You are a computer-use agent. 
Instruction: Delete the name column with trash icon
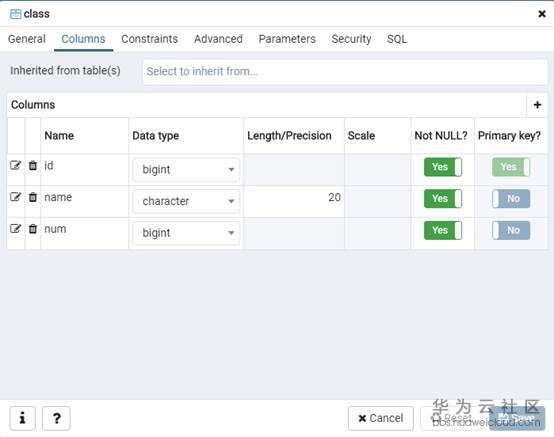[x=33, y=197]
